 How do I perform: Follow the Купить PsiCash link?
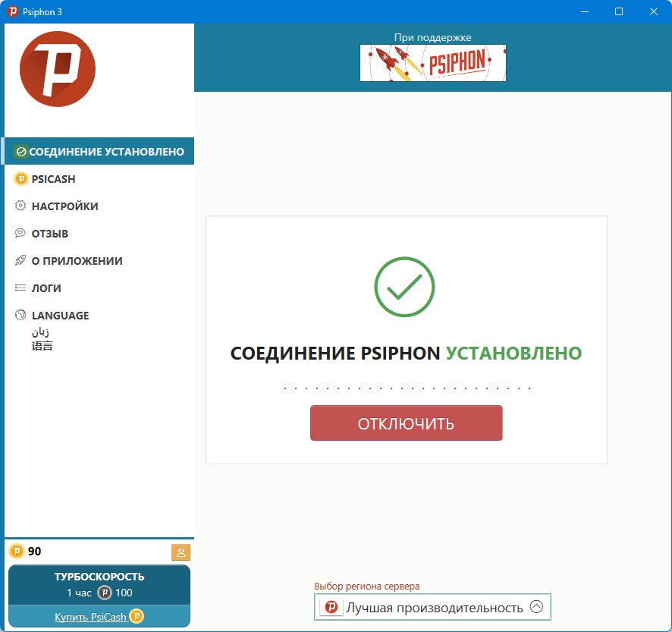pyautogui.click(x=90, y=617)
